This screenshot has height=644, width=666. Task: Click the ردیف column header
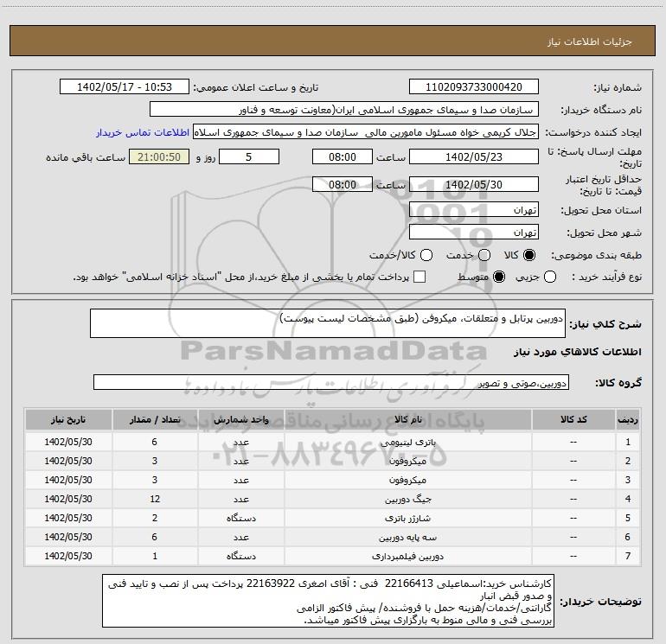click(x=627, y=419)
